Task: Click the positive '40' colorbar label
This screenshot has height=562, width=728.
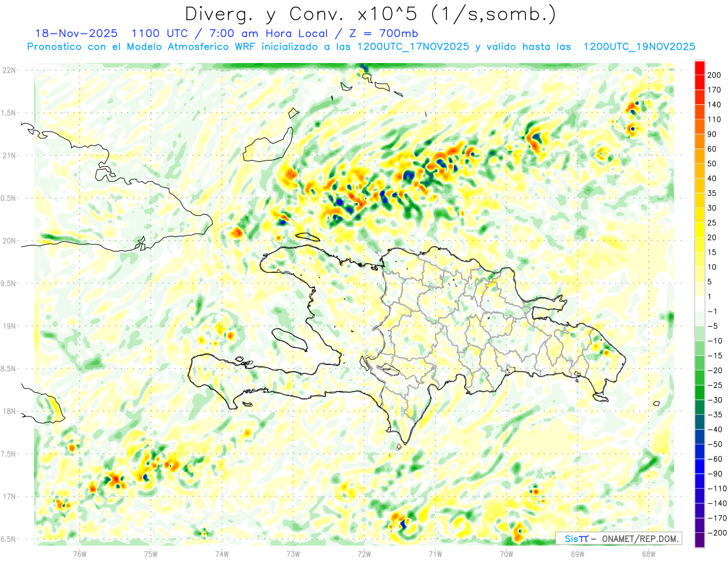Action: coord(712,178)
